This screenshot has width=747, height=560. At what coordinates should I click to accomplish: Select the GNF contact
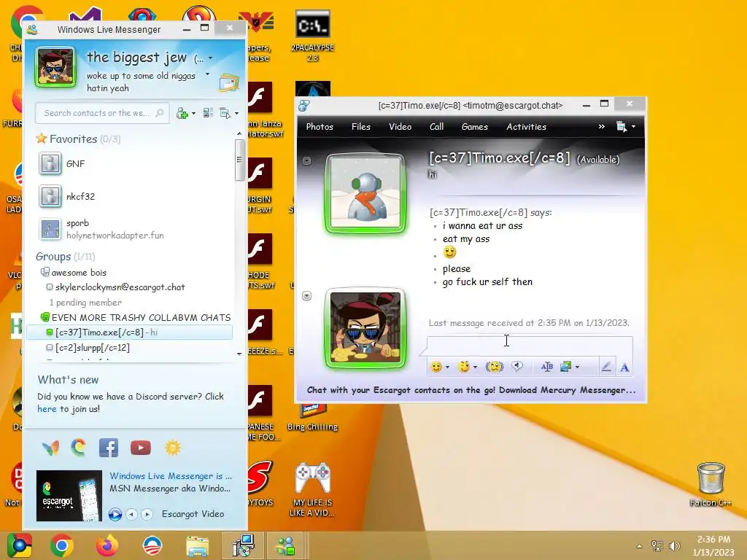point(76,164)
